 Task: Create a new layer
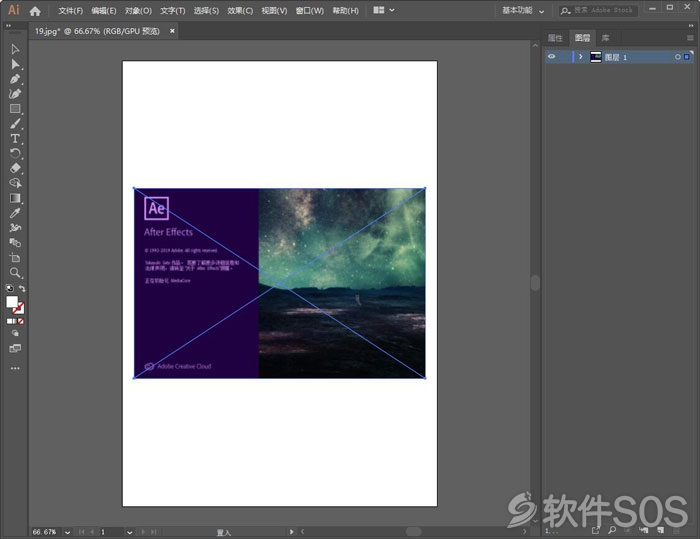(660, 530)
